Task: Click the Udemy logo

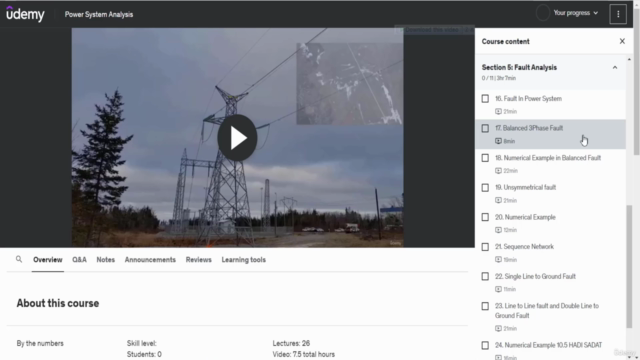Action: [x=25, y=14]
